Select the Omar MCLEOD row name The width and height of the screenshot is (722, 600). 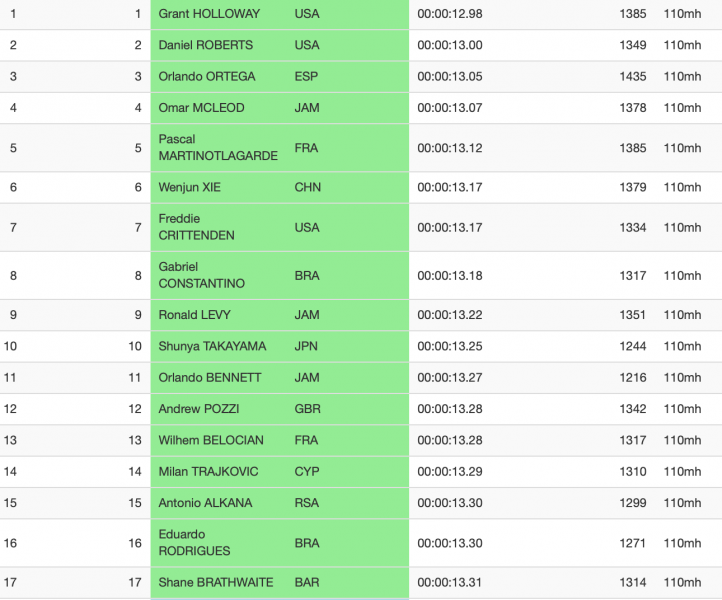point(201,108)
